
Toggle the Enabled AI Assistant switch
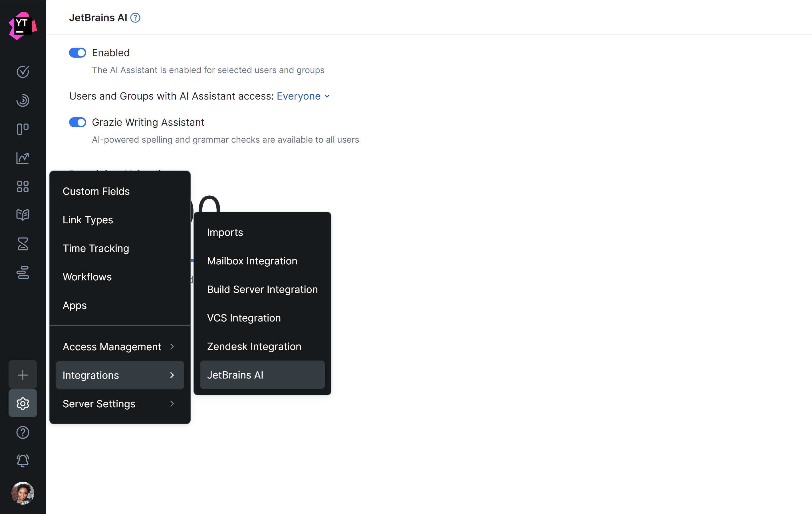pyautogui.click(x=78, y=52)
